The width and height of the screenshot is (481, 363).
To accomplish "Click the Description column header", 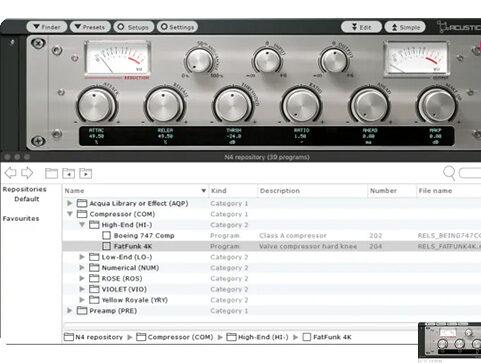I will (x=312, y=191).
